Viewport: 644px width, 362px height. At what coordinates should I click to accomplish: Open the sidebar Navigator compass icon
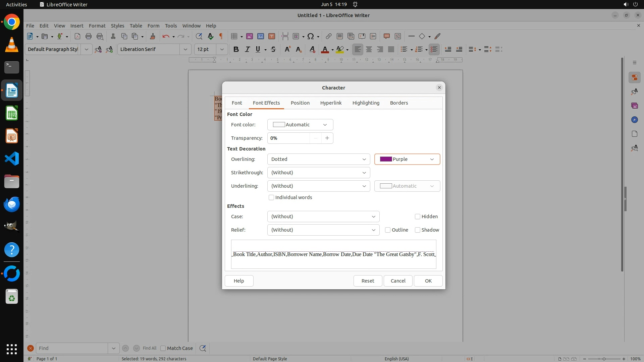[x=634, y=120]
